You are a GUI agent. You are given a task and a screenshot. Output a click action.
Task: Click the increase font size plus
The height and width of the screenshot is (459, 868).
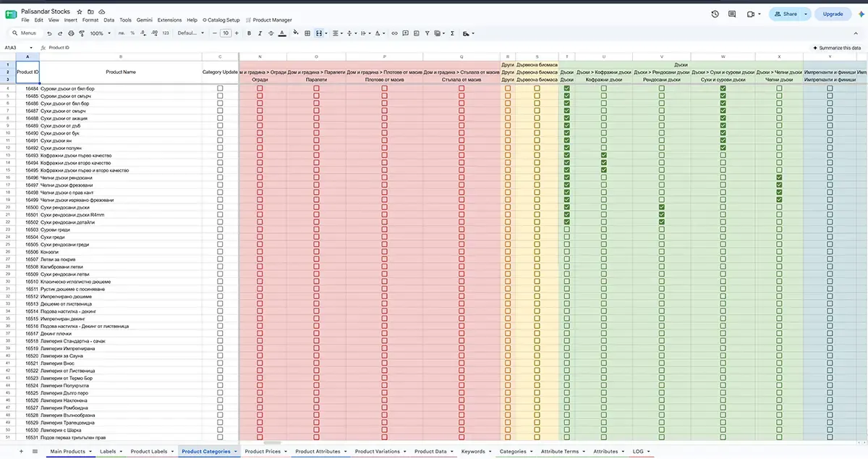point(237,33)
